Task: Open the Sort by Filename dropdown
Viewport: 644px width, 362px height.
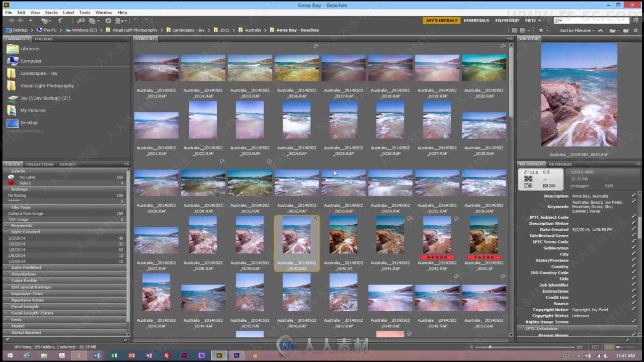Action: (x=577, y=30)
